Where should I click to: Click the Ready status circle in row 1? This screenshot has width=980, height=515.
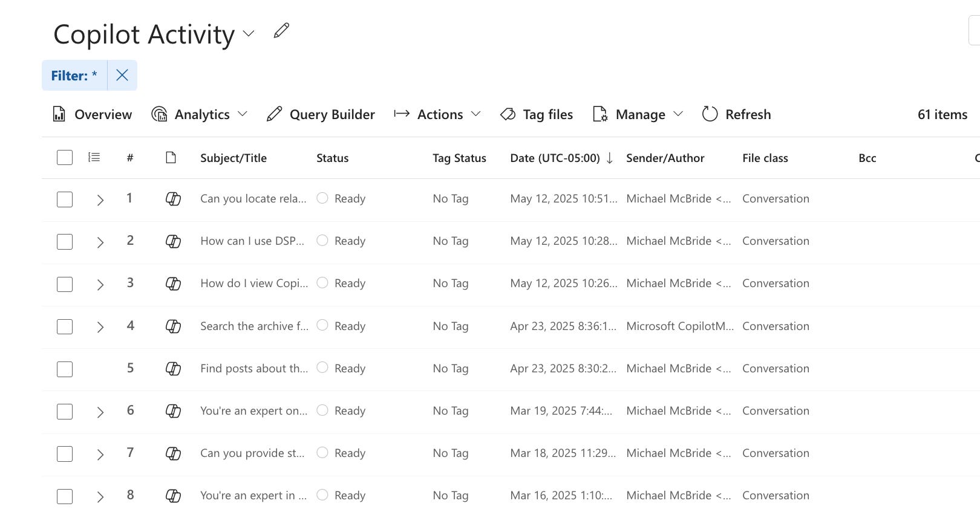click(x=322, y=198)
